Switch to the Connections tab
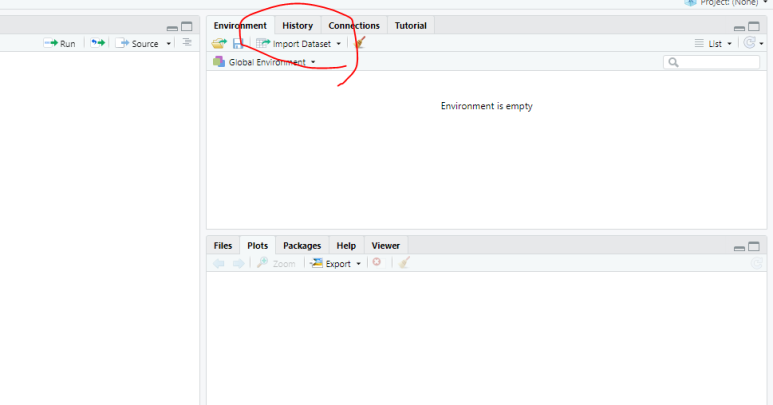This screenshot has width=773, height=405. pos(354,26)
